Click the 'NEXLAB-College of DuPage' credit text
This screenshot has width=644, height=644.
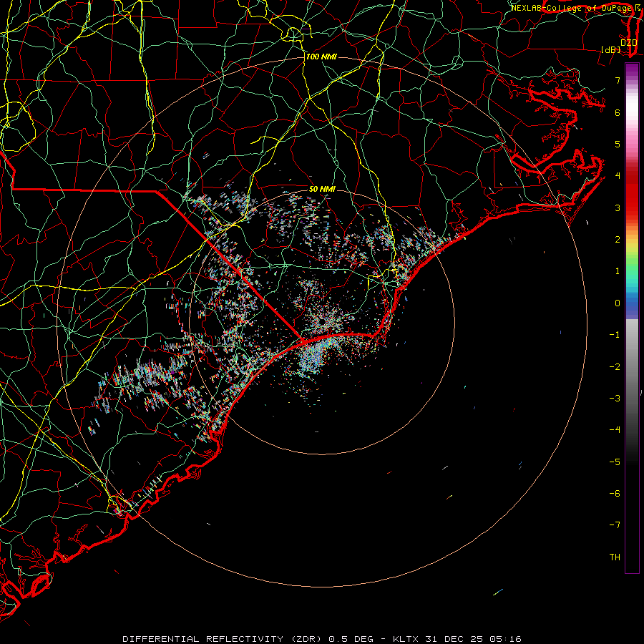click(x=571, y=8)
